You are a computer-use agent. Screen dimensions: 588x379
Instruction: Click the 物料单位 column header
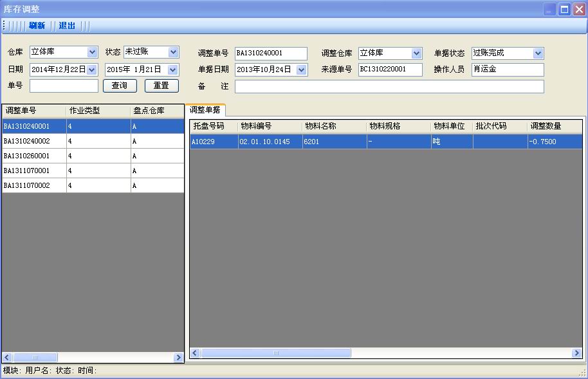coord(452,126)
